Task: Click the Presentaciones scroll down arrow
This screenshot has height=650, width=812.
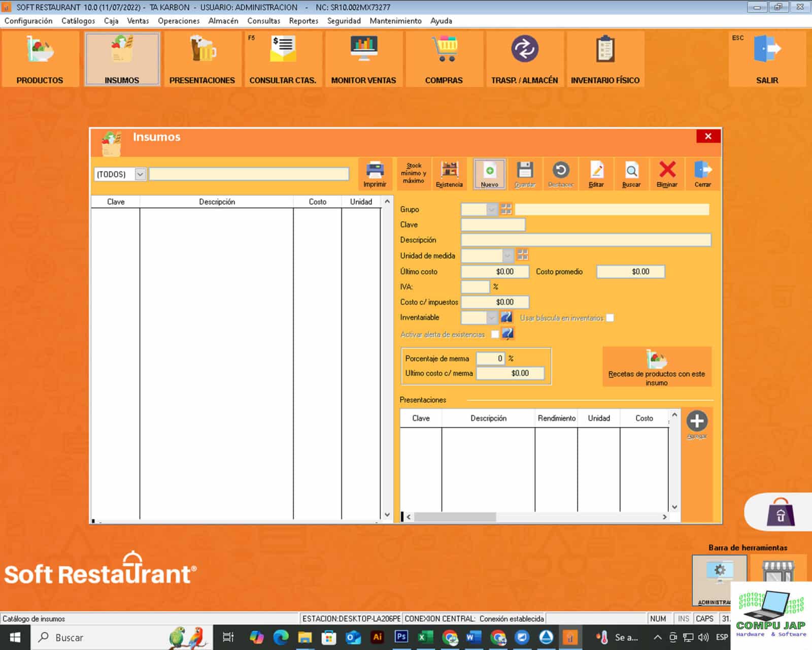Action: point(674,507)
